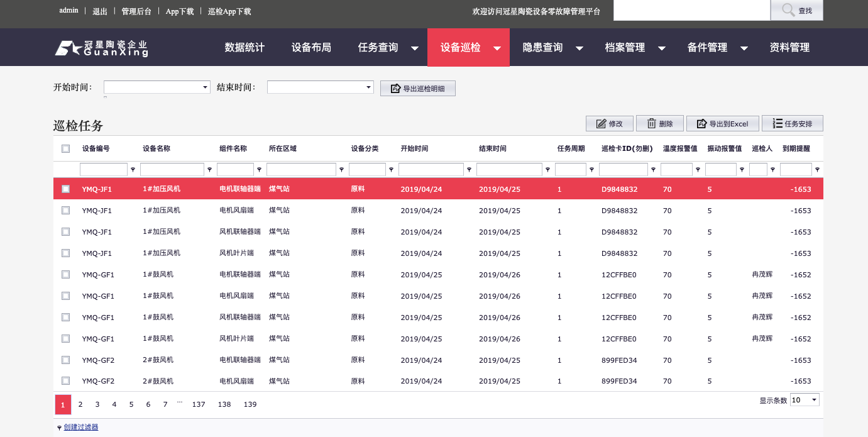Viewport: 868px width, 437px height.
Task: Check the YMQ-JF1 风机联轴器端 row checkbox
Action: tap(65, 232)
